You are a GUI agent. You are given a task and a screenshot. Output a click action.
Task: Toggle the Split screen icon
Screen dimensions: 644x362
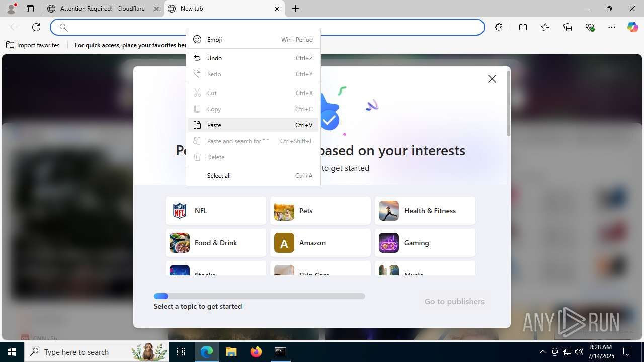pos(523,27)
